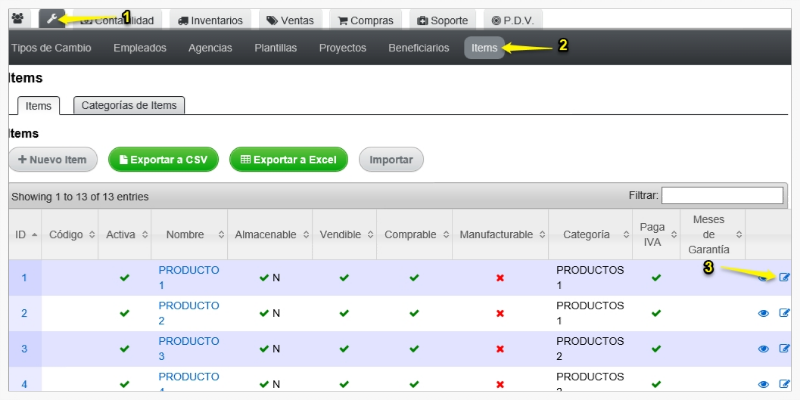
Task: Open the Empleados menu item
Action: pyautogui.click(x=140, y=48)
